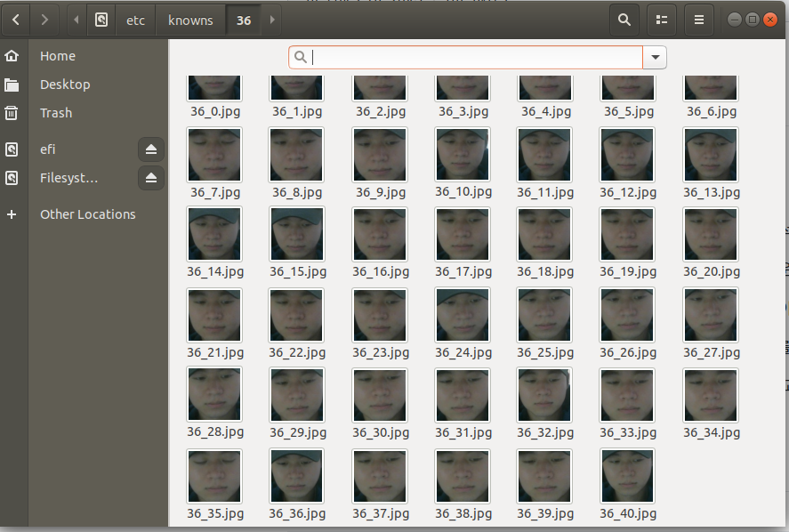Select thumbnail 36_34.jpg
The width and height of the screenshot is (789, 532).
(711, 395)
